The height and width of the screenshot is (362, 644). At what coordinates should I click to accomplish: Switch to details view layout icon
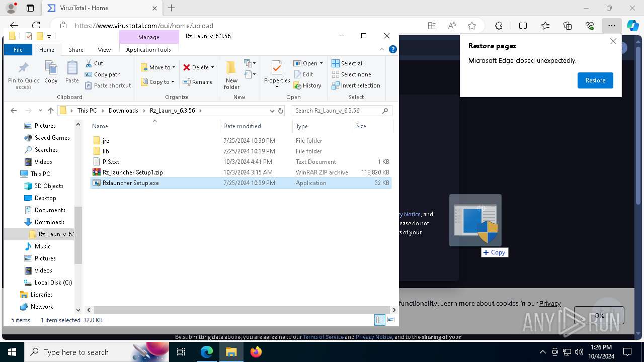coord(380,320)
